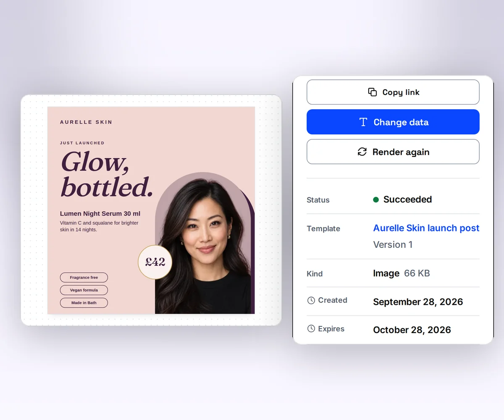Click the green Succeeded status dot
This screenshot has width=504, height=420.
(x=376, y=199)
